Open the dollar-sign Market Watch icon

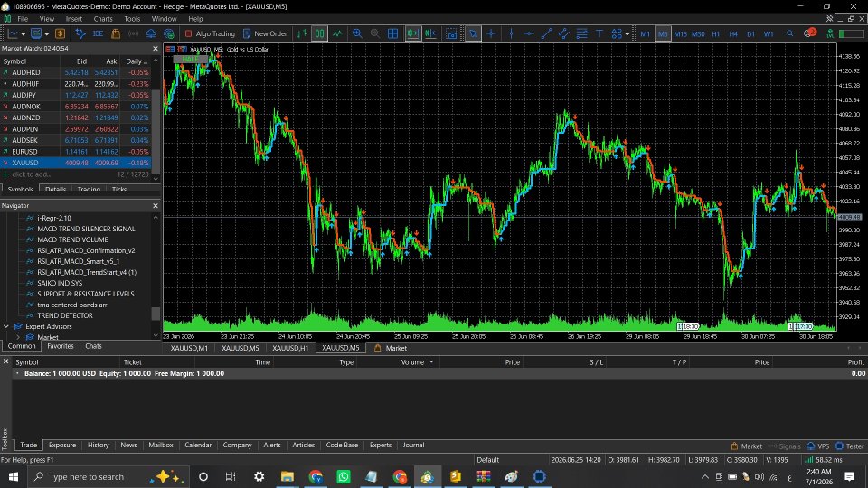pos(60,33)
